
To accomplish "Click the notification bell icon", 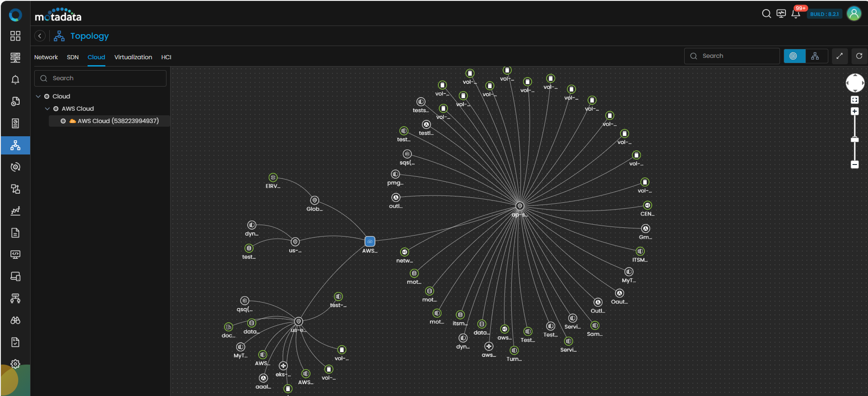I will [795, 14].
